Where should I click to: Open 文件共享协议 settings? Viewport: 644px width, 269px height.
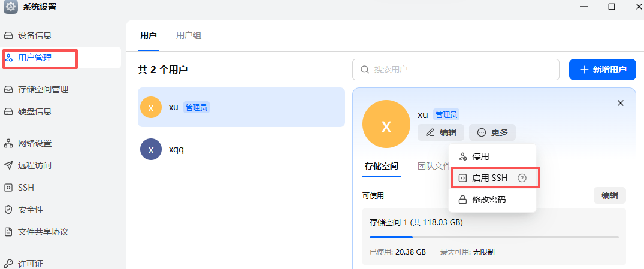[43, 232]
